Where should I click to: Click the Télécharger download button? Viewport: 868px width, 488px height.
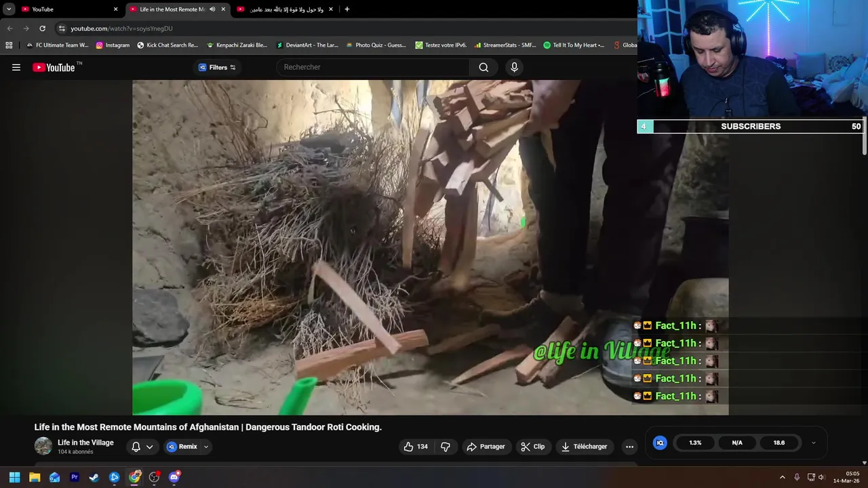pos(584,447)
